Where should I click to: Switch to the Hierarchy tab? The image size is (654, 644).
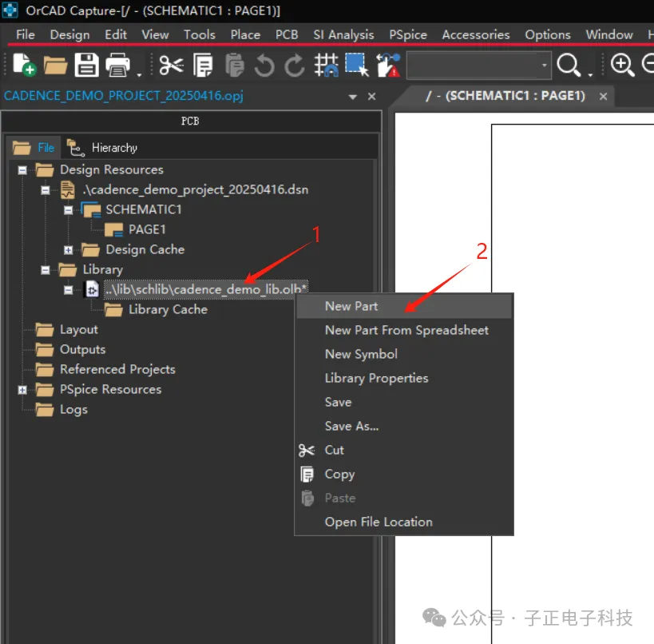(x=102, y=148)
